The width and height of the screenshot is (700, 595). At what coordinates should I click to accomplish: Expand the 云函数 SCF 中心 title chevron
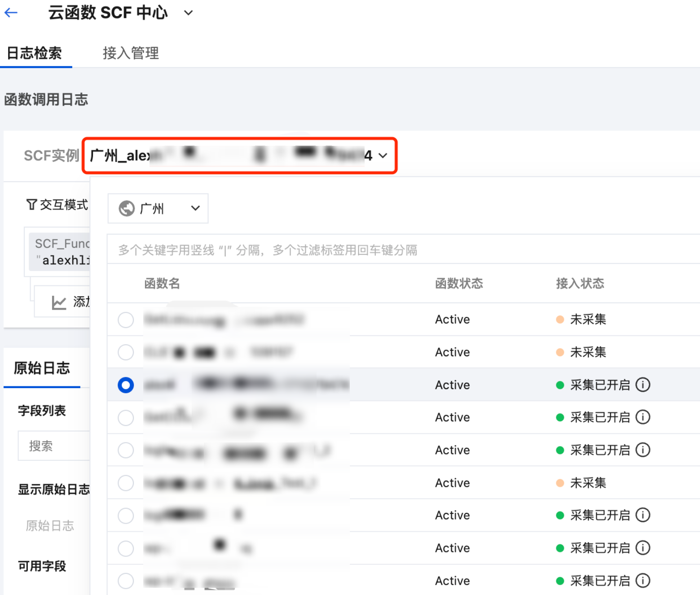(x=189, y=13)
